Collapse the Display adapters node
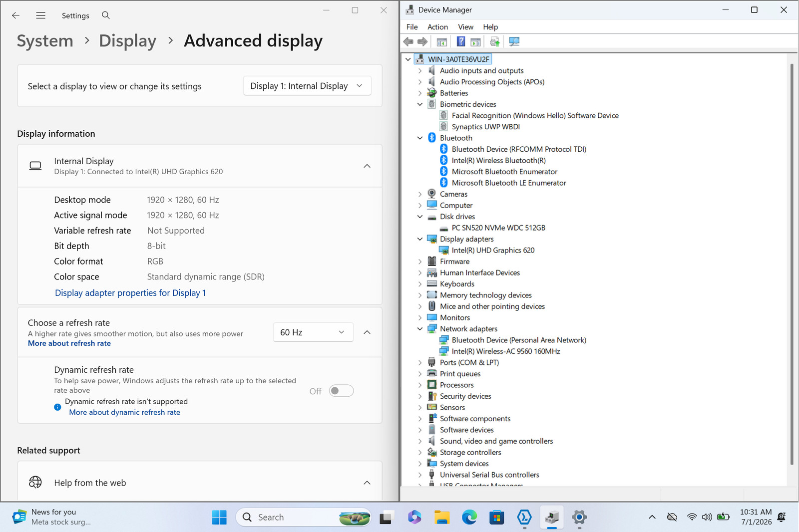 point(420,239)
